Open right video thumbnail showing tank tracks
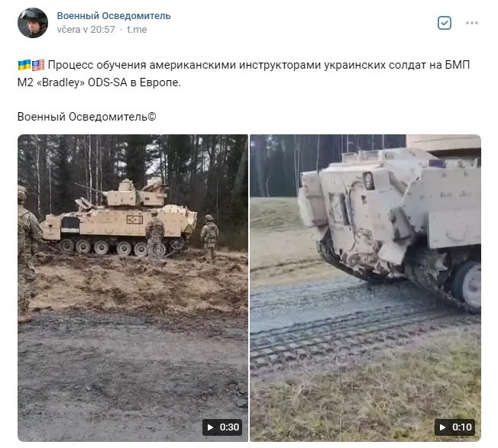Image resolution: width=498 pixels, height=448 pixels. 366,288
